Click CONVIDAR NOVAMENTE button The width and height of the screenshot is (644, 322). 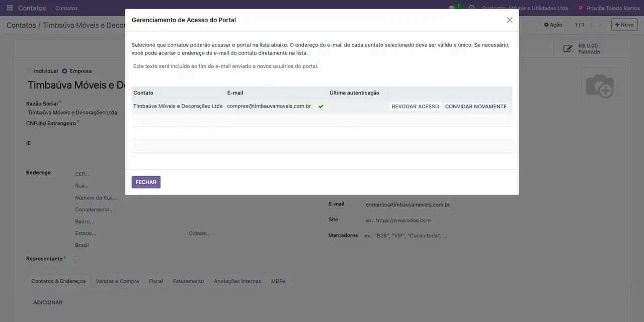pyautogui.click(x=476, y=107)
